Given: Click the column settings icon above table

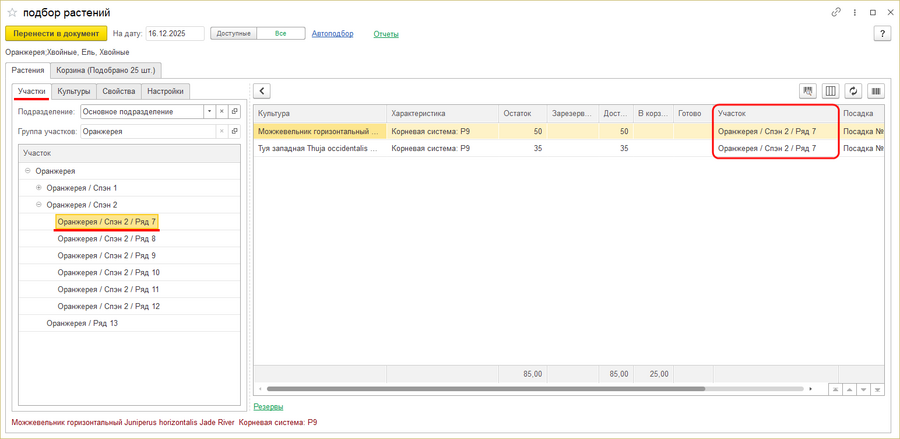Looking at the screenshot, I should pos(830,91).
